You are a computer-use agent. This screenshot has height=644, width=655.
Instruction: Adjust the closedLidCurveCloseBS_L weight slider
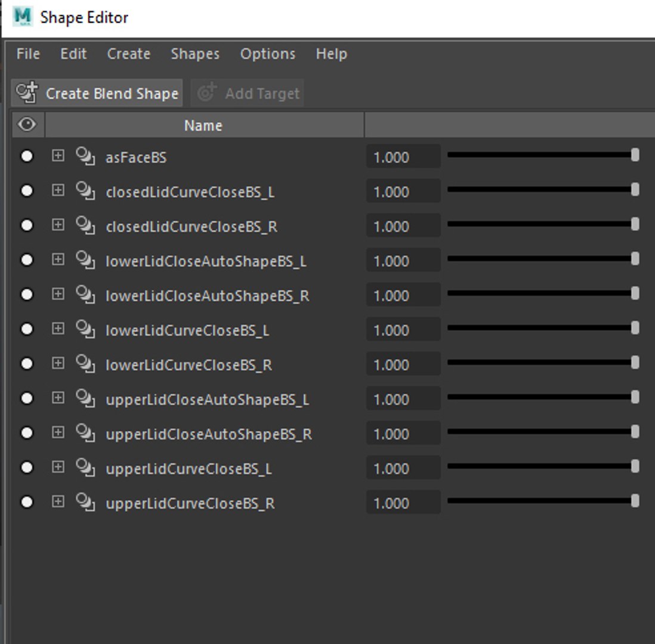pos(543,190)
